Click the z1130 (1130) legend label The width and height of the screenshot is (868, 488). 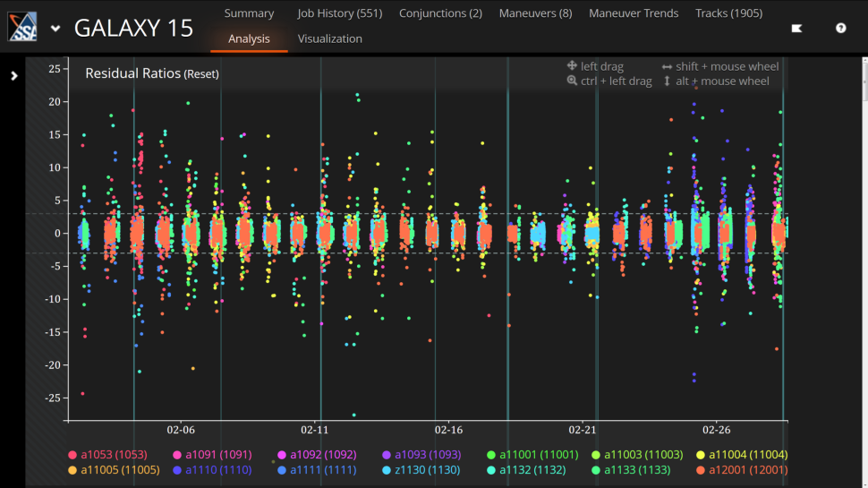pyautogui.click(x=428, y=470)
